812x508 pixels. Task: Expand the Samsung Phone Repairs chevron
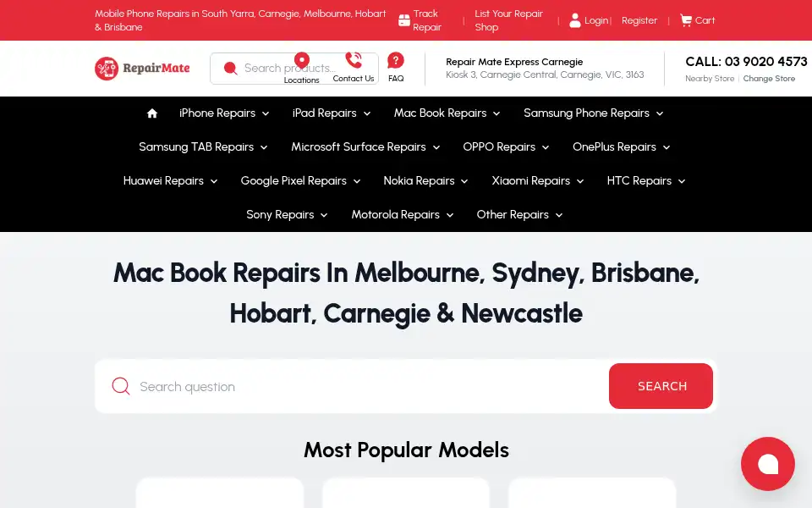pos(660,113)
